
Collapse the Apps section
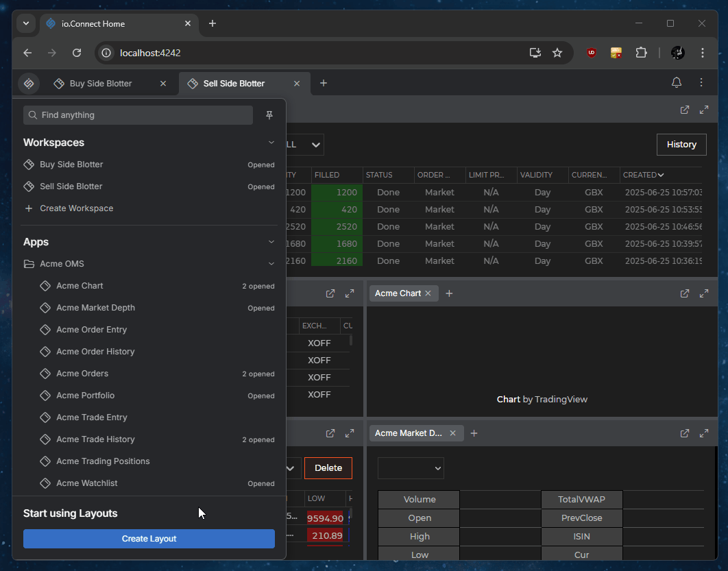pyautogui.click(x=271, y=242)
